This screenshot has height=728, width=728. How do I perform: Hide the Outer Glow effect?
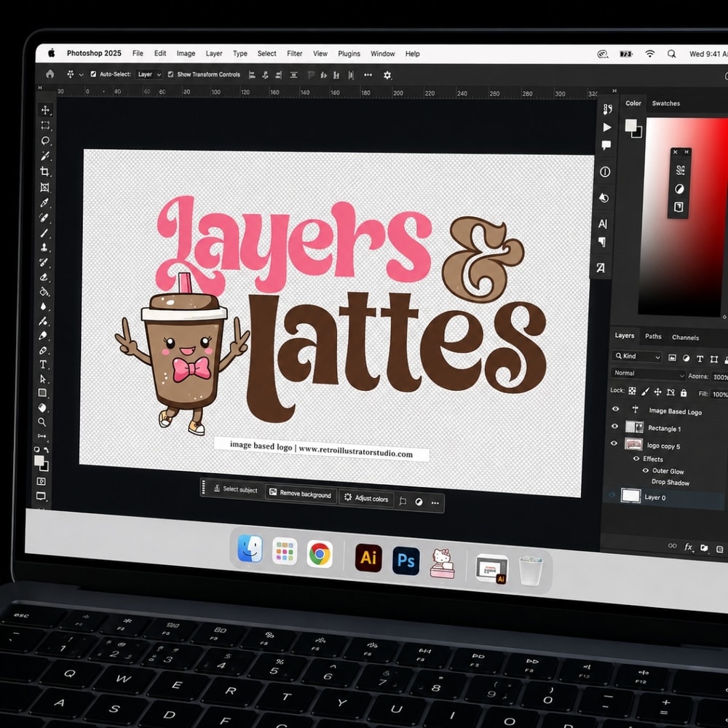click(x=645, y=470)
